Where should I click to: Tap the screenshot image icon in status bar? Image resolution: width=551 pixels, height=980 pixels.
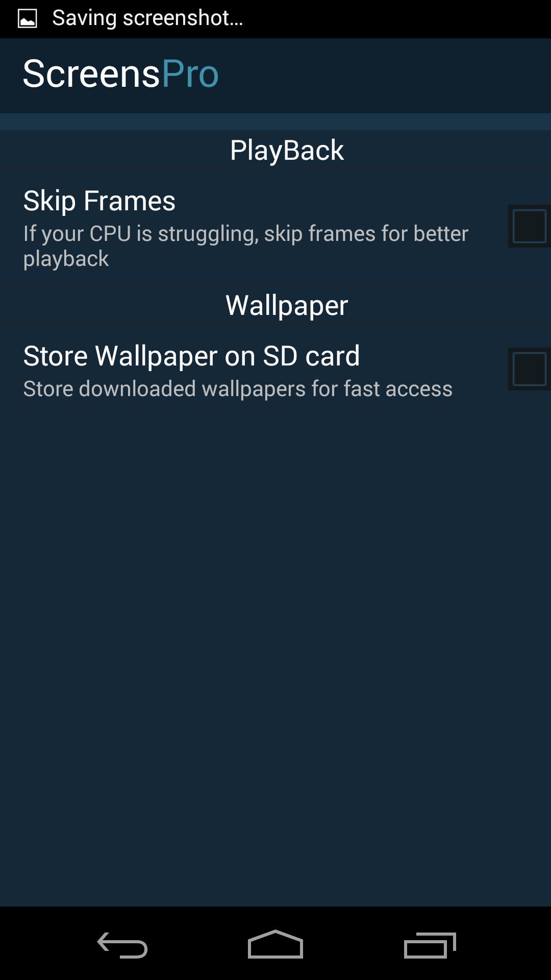pos(27,19)
